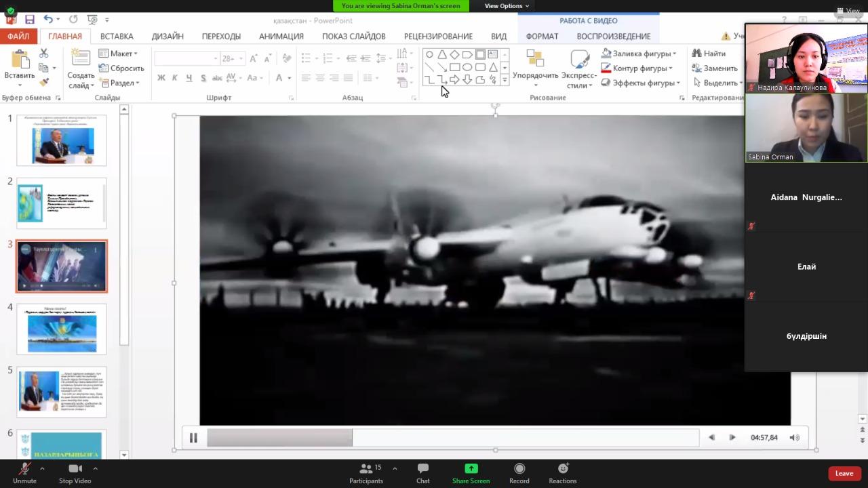The height and width of the screenshot is (488, 868).
Task: Step the video forward one frame
Action: coord(732,438)
